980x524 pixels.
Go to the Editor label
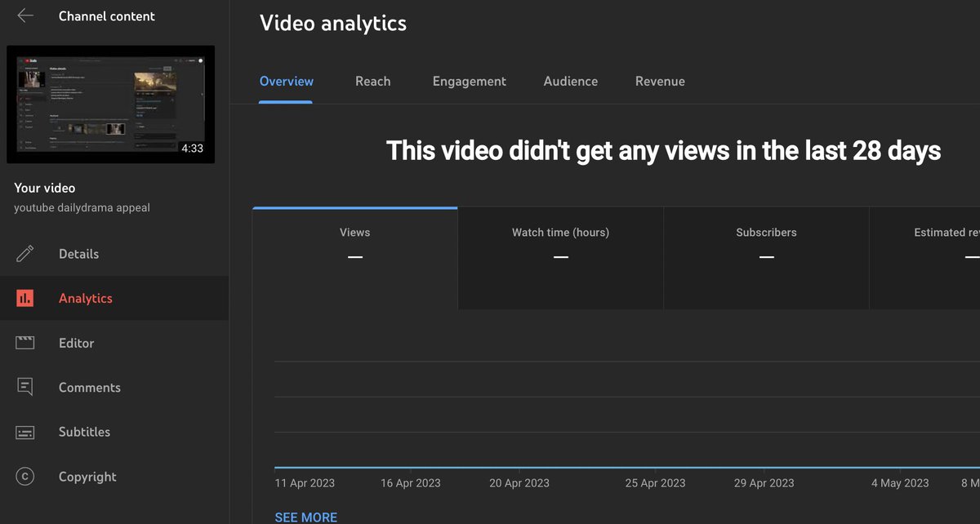[x=77, y=343]
